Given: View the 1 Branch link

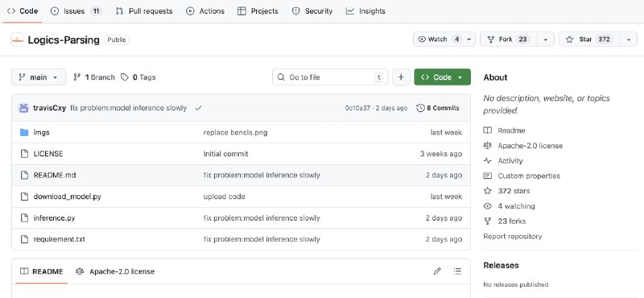Looking at the screenshot, I should point(94,77).
